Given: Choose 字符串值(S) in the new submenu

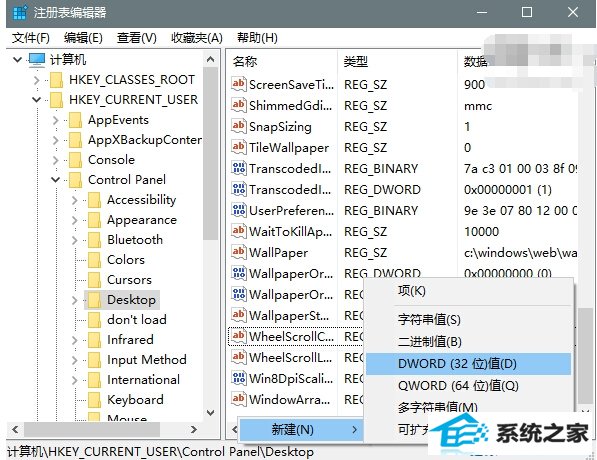Looking at the screenshot, I should tap(429, 319).
